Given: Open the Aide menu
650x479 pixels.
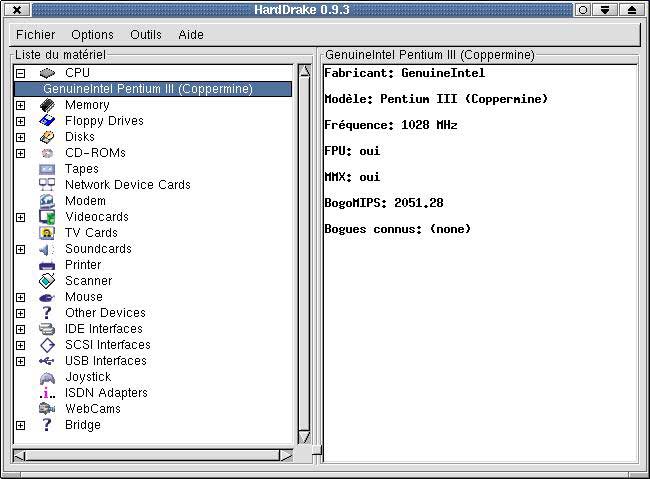Looking at the screenshot, I should coord(191,34).
